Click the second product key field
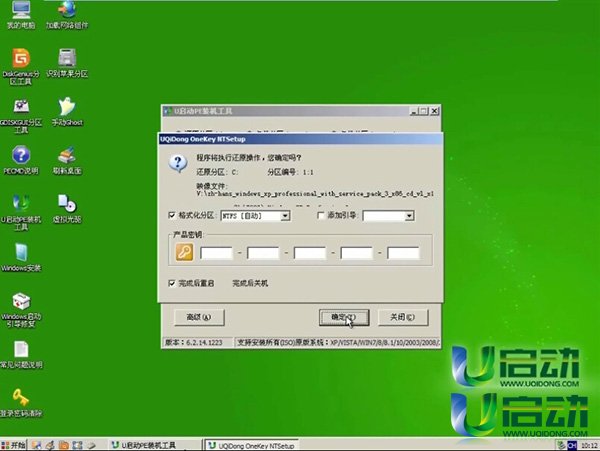The width and height of the screenshot is (600, 451). pos(263,253)
